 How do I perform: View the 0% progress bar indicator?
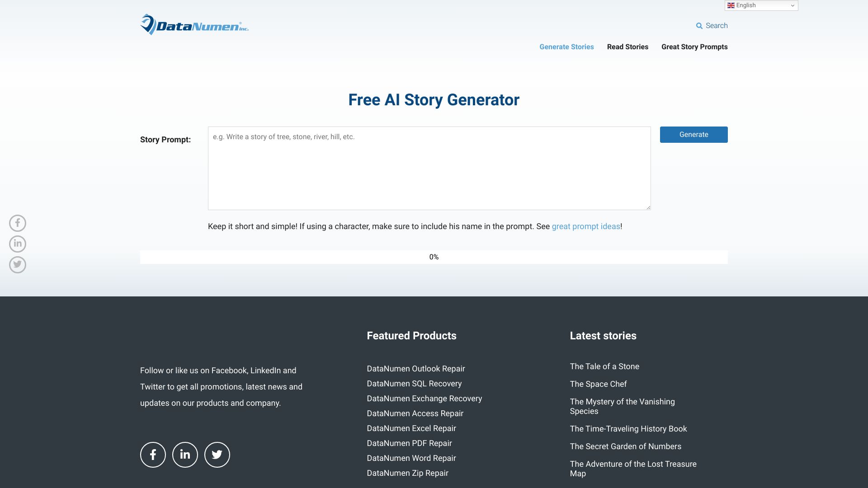click(x=434, y=257)
